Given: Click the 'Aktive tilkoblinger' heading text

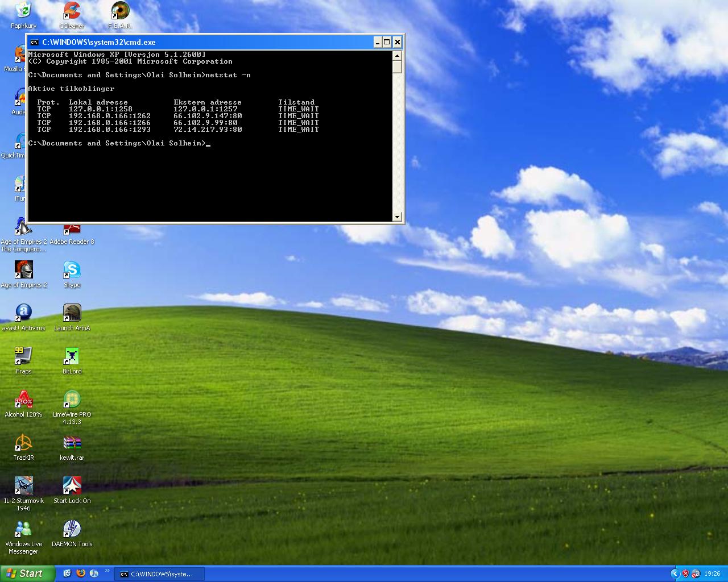Looking at the screenshot, I should (71, 89).
